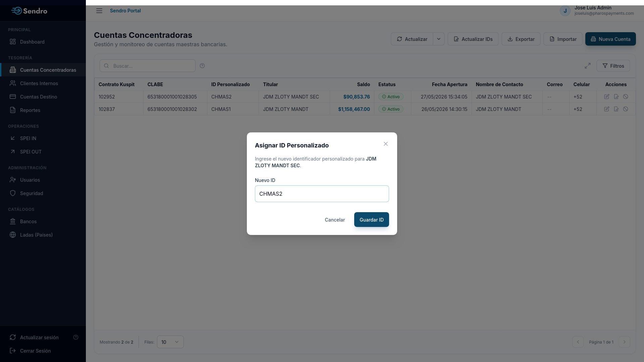Click the expand fullscreen table icon
The width and height of the screenshot is (644, 362).
pos(588,66)
